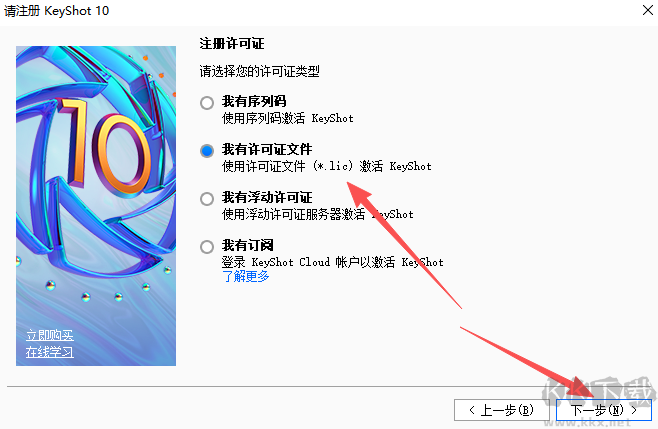Viewport: 658px width, 429px height.
Task: Open the 立即购买 link in banner
Action: [50, 335]
